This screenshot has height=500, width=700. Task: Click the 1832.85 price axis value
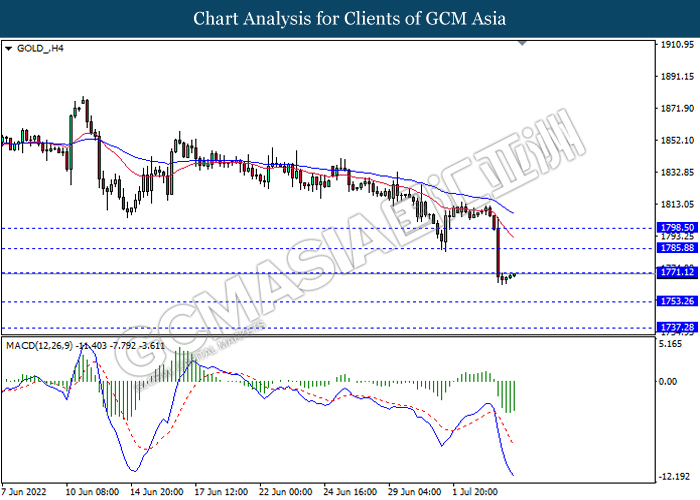pos(677,172)
